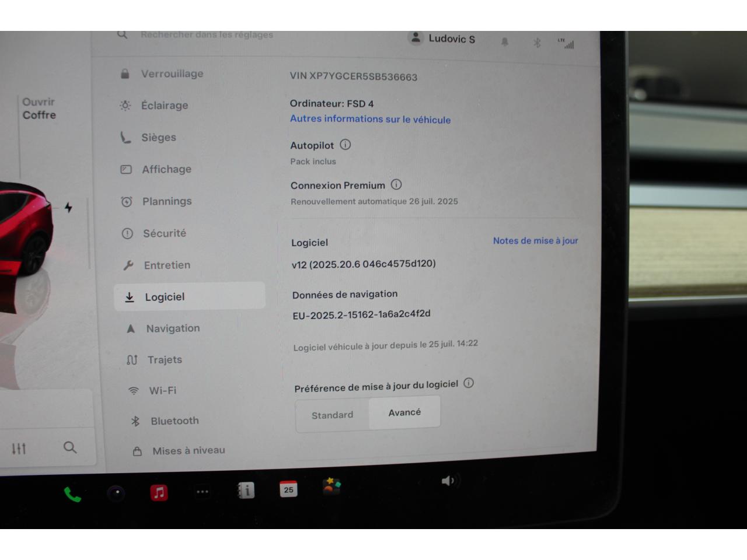Viewport: 747px width, 560px height.
Task: Show Connexion Premium info tooltip
Action: click(396, 184)
